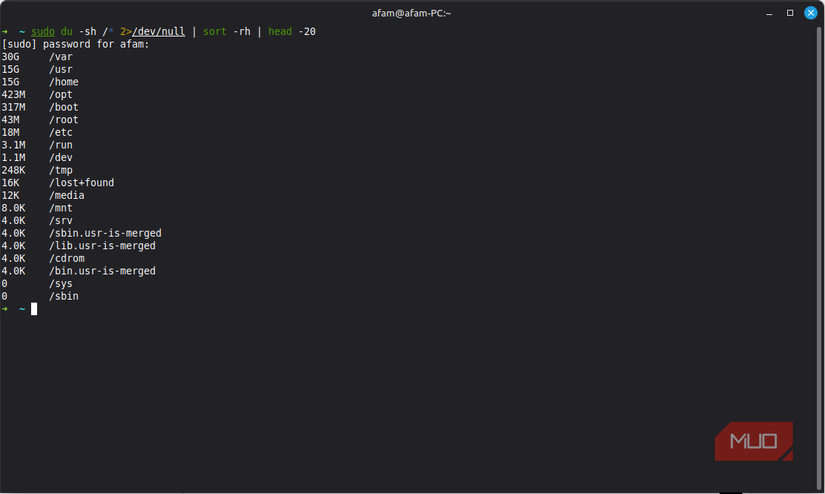Click the terminal scrollbar on the right

click(819, 256)
